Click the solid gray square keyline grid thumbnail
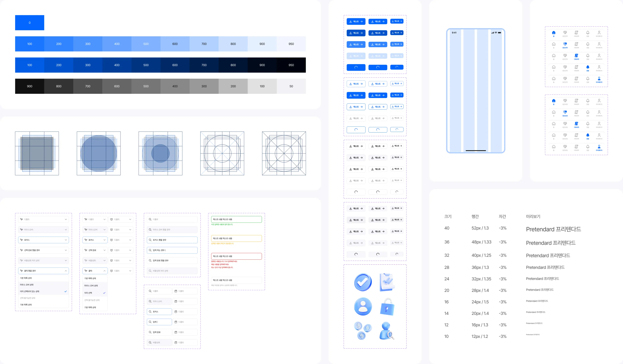The height and width of the screenshot is (364, 623). (x=37, y=153)
